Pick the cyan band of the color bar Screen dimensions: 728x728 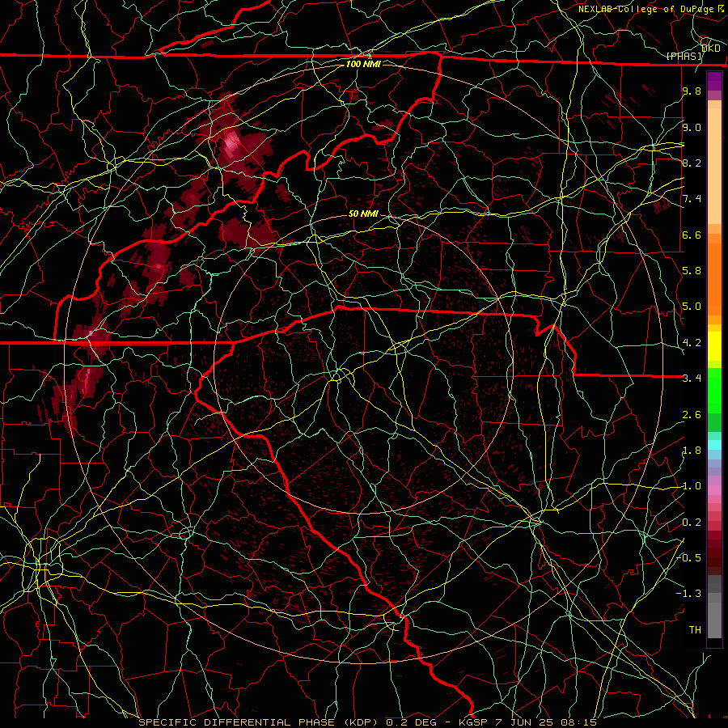[714, 445]
